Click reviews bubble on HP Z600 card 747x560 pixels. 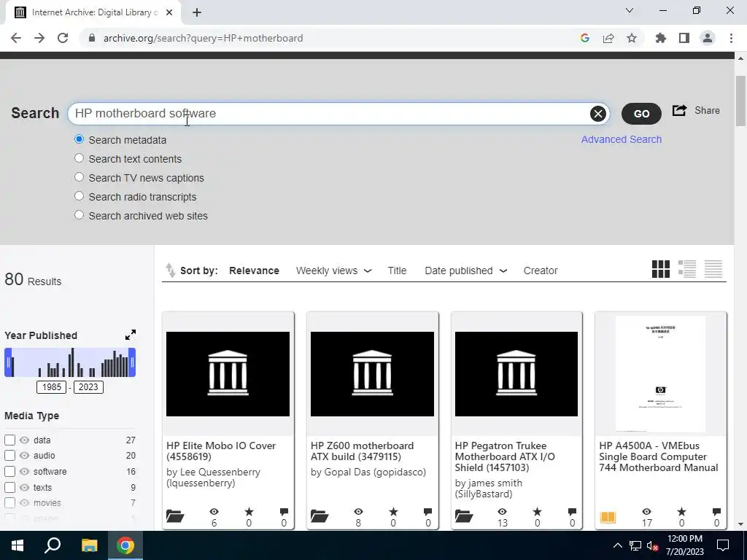[427, 512]
